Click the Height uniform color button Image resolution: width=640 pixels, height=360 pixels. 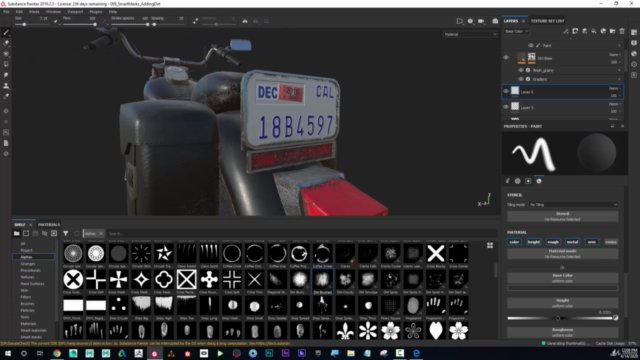tap(562, 303)
